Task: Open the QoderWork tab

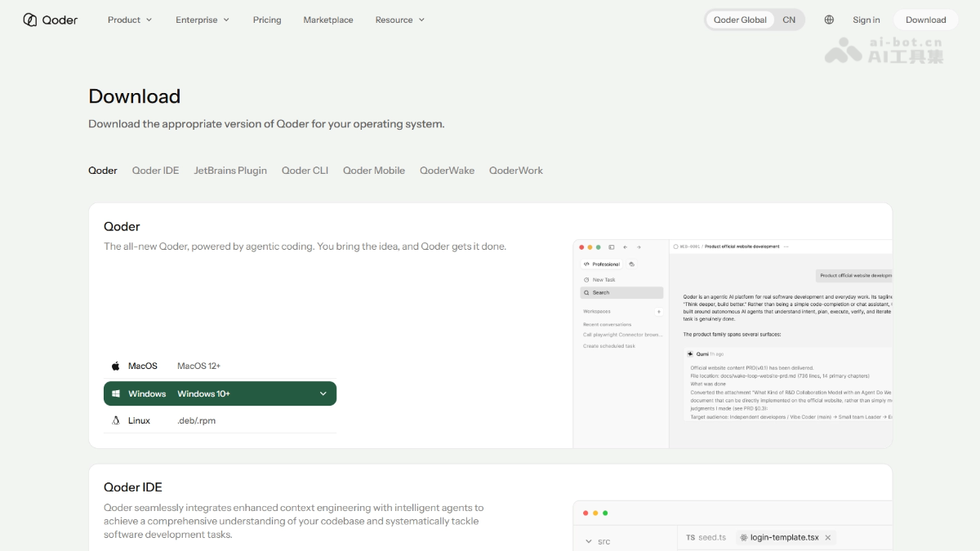Action: pyautogui.click(x=516, y=171)
